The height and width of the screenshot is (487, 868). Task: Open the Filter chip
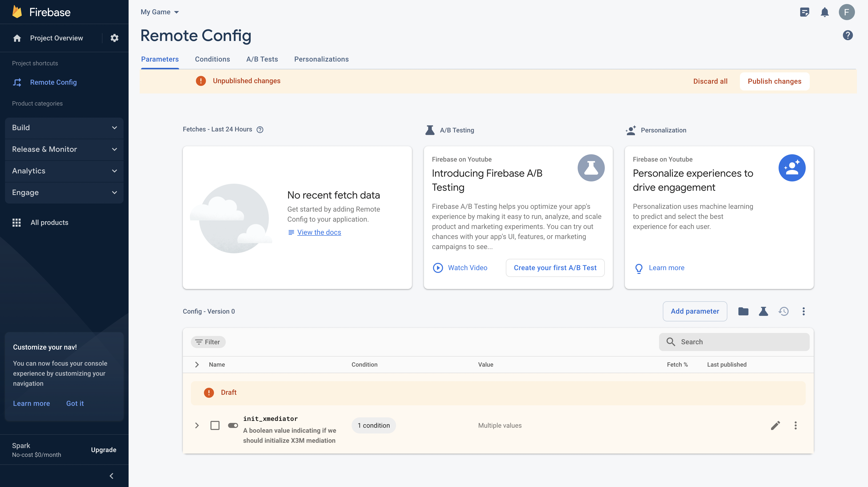pos(208,342)
